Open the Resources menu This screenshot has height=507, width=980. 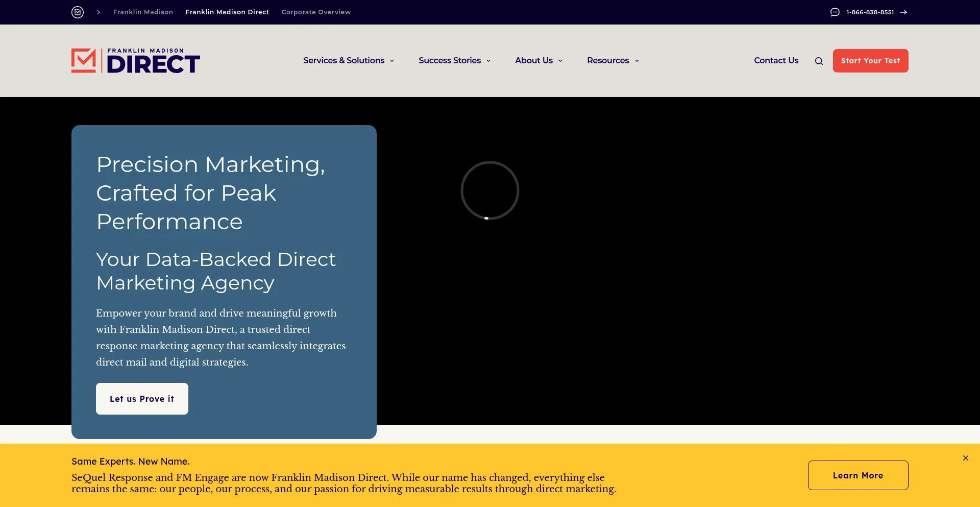tap(608, 60)
